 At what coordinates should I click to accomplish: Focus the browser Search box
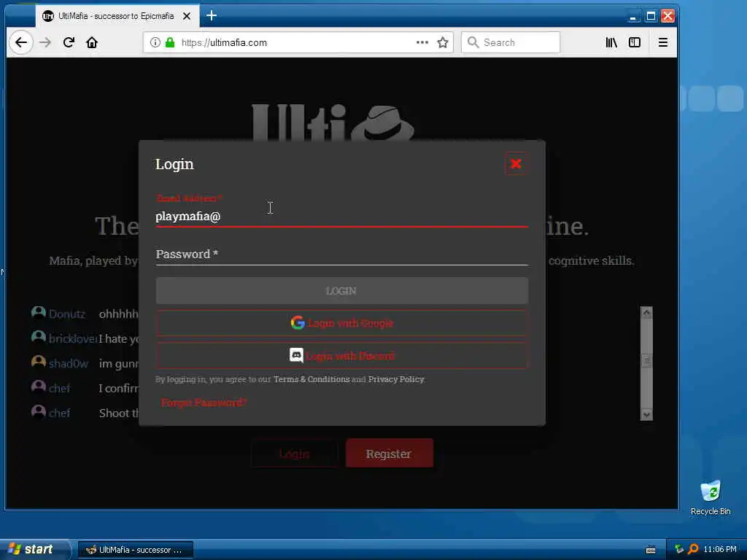click(511, 43)
